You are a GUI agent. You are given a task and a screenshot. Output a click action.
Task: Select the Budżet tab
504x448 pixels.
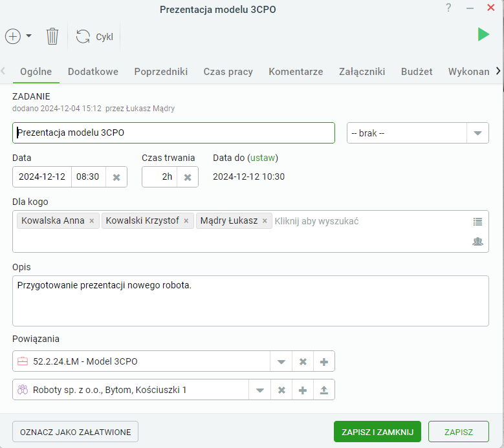pyautogui.click(x=417, y=72)
